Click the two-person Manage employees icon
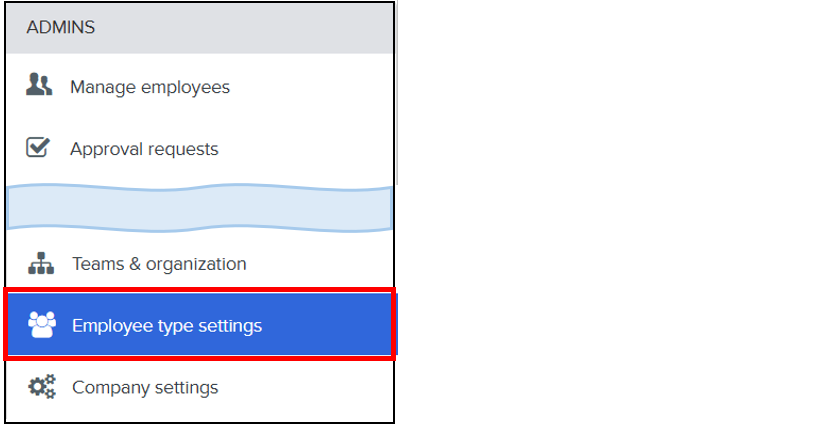 point(39,84)
